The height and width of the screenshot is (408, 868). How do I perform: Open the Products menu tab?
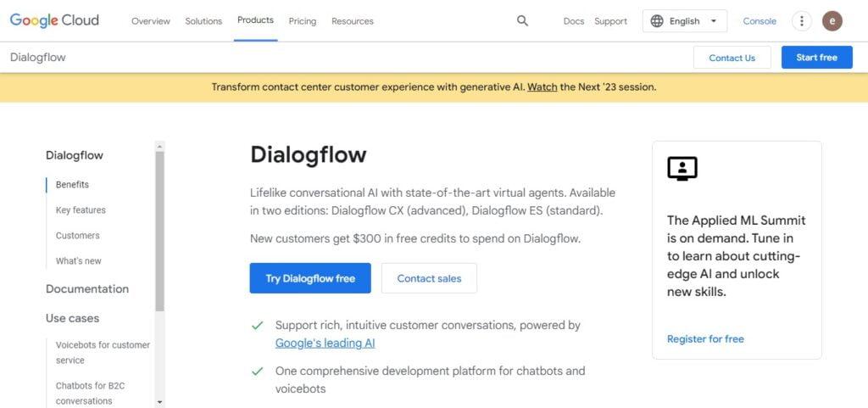coord(255,20)
